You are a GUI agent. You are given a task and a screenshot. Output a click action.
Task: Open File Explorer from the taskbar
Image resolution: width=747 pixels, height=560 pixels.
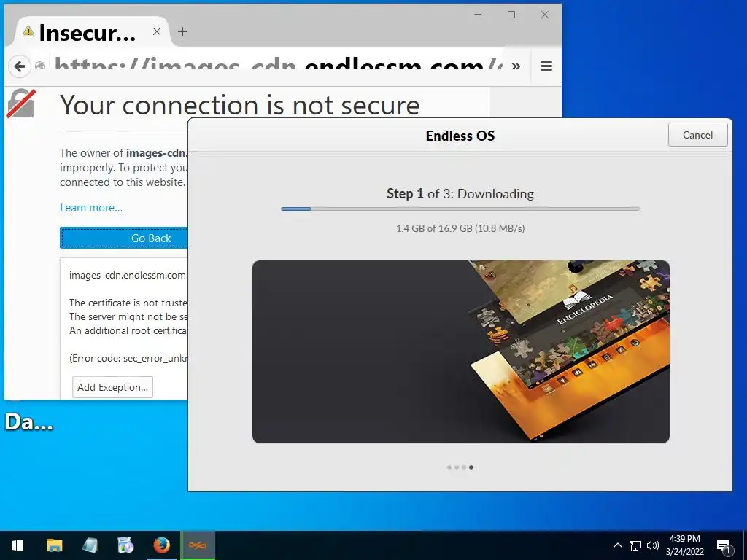click(x=54, y=545)
